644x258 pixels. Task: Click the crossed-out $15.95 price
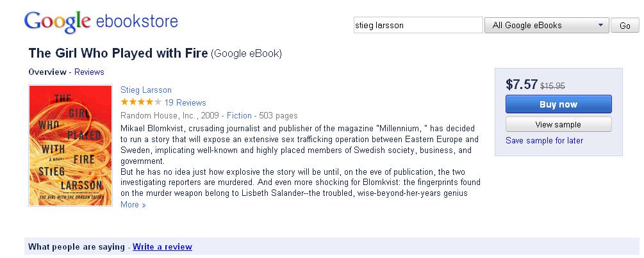[x=552, y=86]
